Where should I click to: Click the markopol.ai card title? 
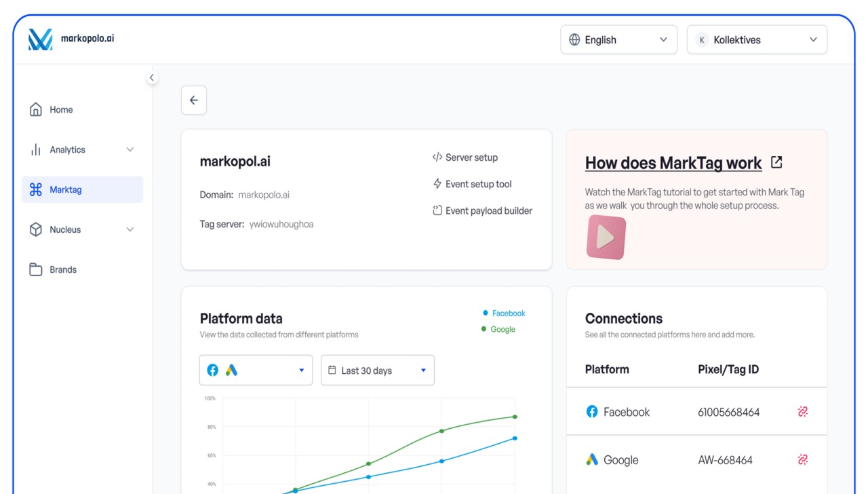235,161
